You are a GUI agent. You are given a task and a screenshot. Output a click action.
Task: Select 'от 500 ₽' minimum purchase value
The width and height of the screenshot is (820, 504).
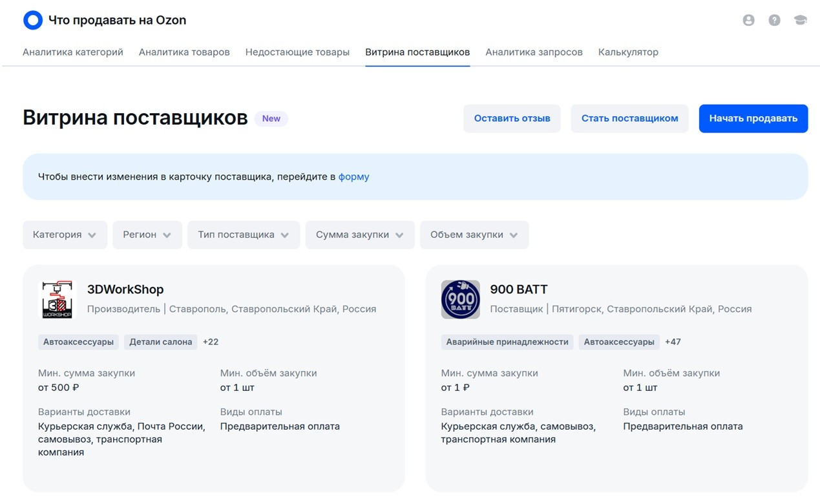[x=59, y=388]
